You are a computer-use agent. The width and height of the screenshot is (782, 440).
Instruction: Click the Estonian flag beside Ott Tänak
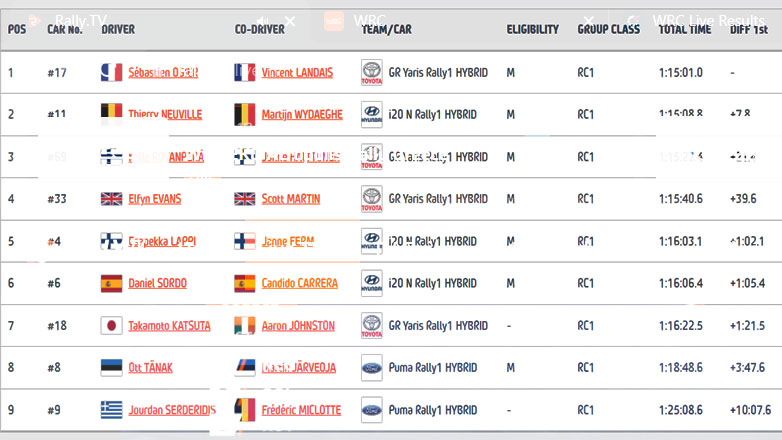pos(111,368)
